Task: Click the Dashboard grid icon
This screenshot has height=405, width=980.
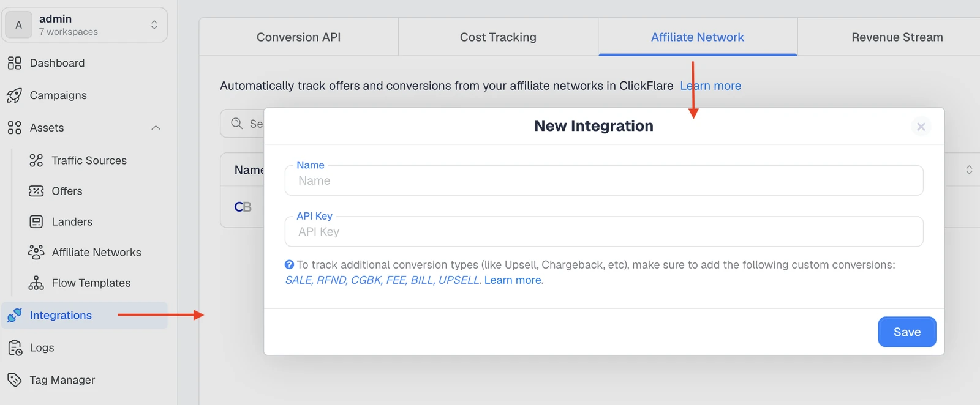Action: (x=14, y=63)
